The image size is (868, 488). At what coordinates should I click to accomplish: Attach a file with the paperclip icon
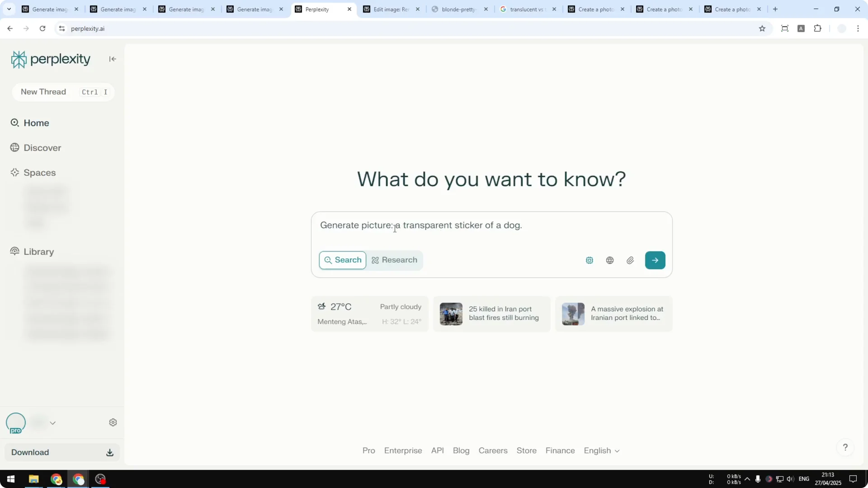[630, 260]
